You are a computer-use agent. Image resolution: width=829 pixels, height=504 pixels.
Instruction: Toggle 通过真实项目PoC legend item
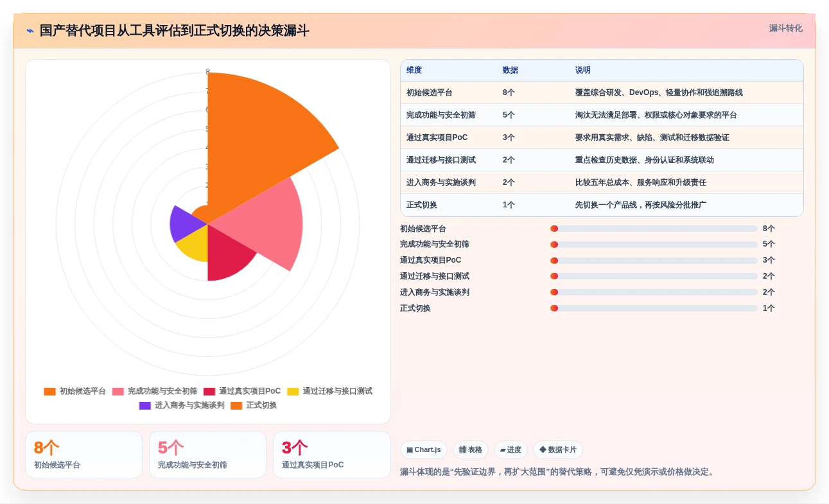[x=242, y=391]
